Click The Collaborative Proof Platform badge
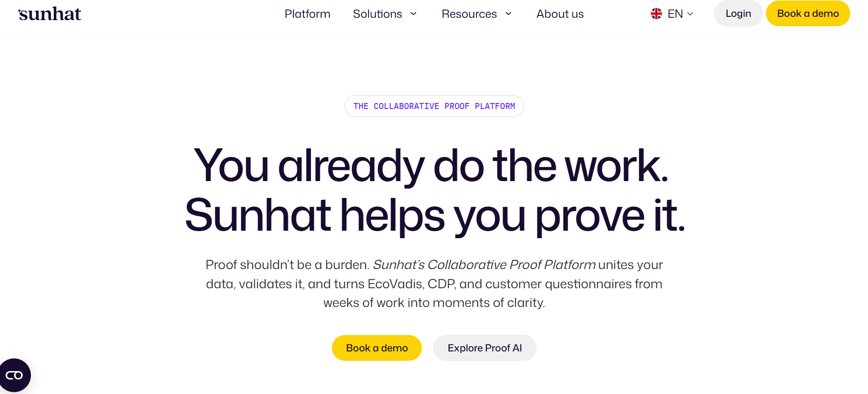 click(434, 106)
